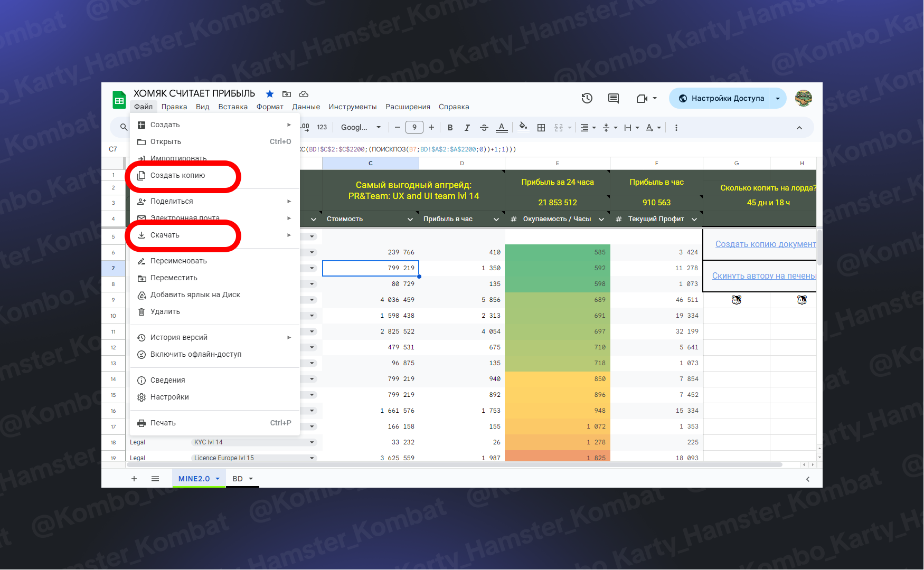
Task: Open horizontal align options
Action: [x=588, y=127]
